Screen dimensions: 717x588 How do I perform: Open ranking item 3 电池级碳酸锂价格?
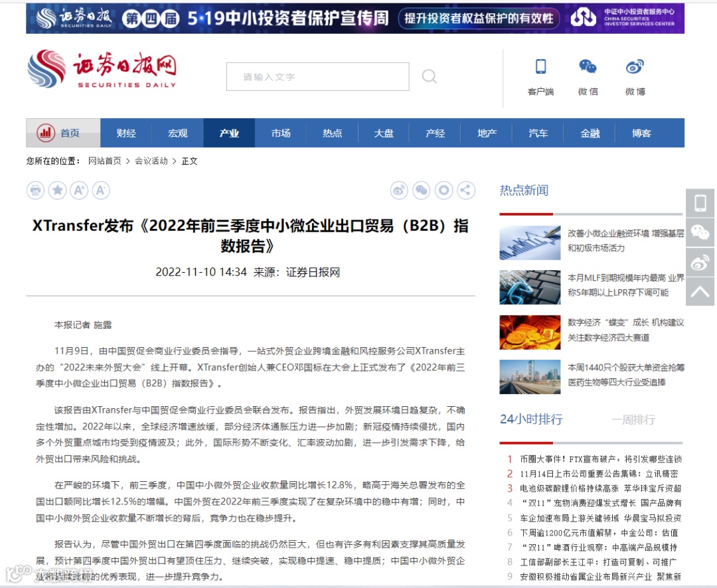[x=601, y=488]
